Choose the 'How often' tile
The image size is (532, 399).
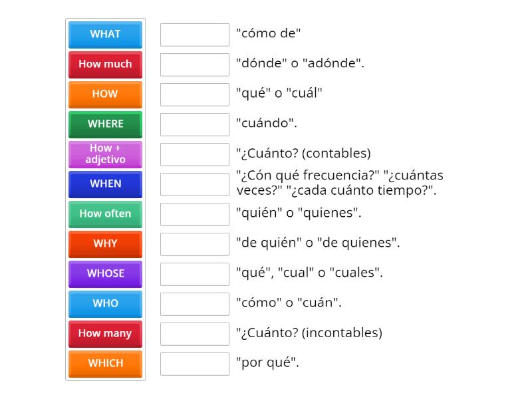(x=105, y=214)
